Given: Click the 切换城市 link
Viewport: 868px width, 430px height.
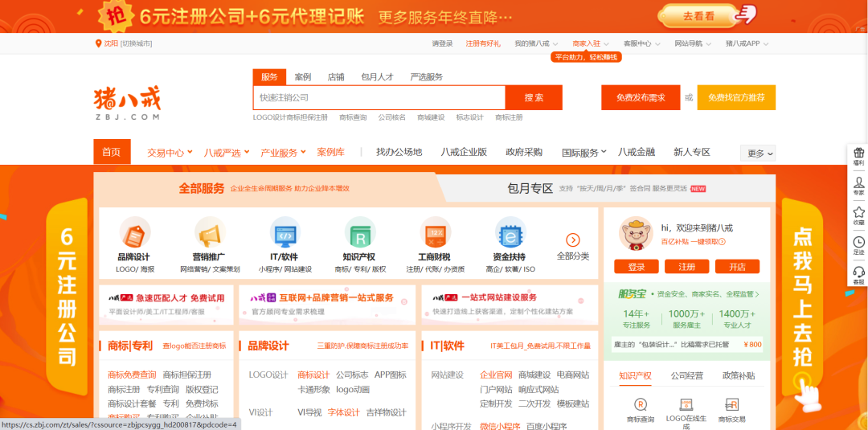Looking at the screenshot, I should pos(136,43).
